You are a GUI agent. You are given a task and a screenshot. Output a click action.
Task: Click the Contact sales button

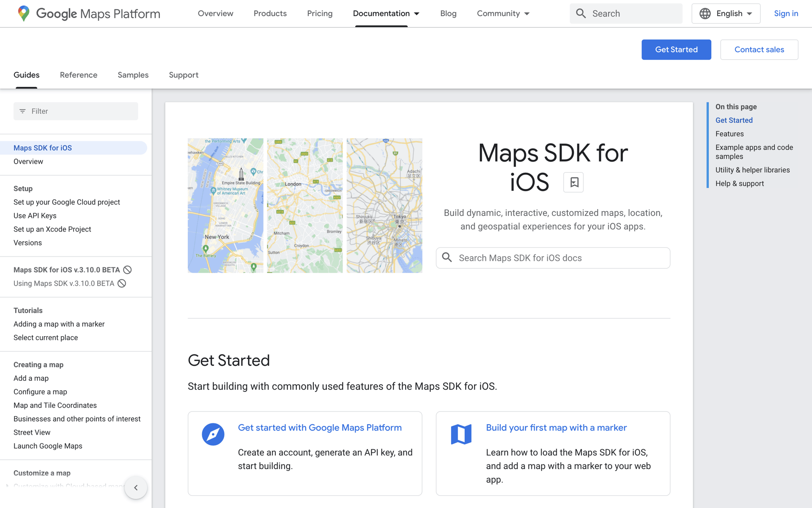tap(759, 50)
